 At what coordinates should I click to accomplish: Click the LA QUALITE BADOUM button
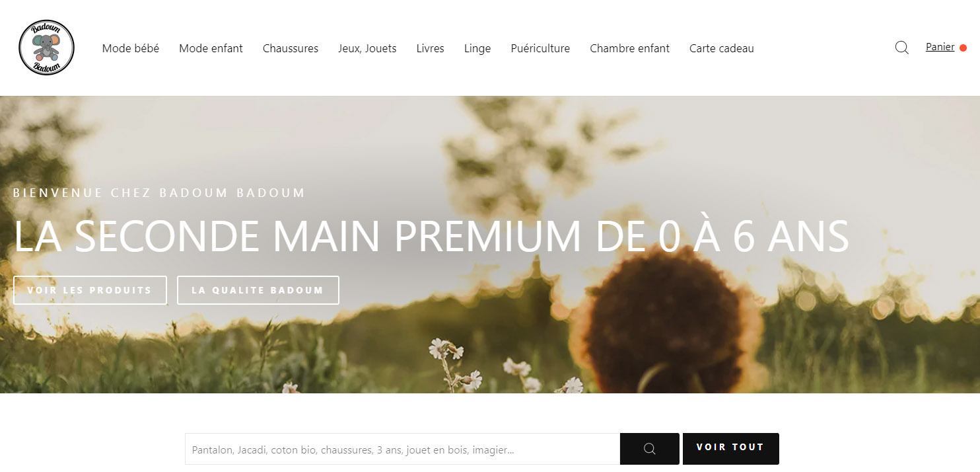[258, 290]
